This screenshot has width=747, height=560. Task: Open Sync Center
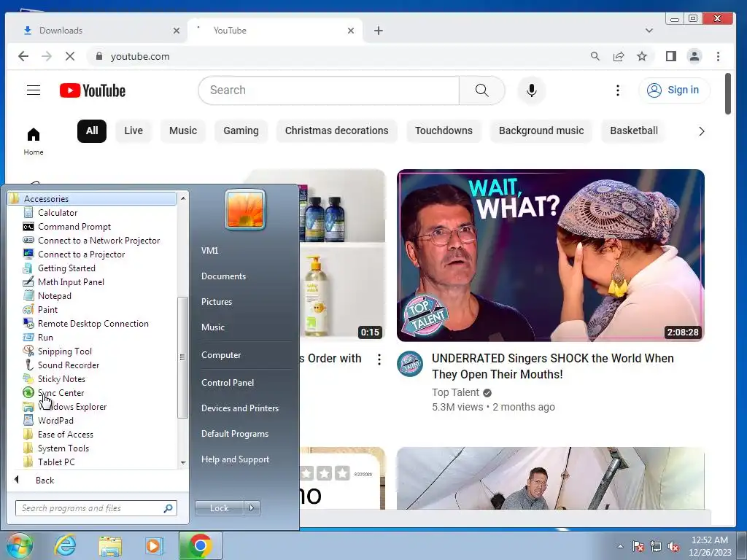(61, 392)
